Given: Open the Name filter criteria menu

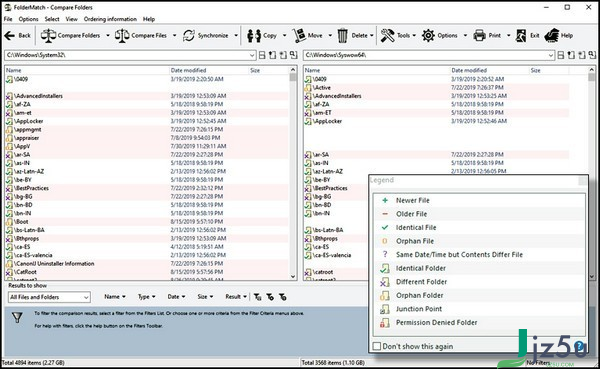Looking at the screenshot, I should (x=115, y=297).
